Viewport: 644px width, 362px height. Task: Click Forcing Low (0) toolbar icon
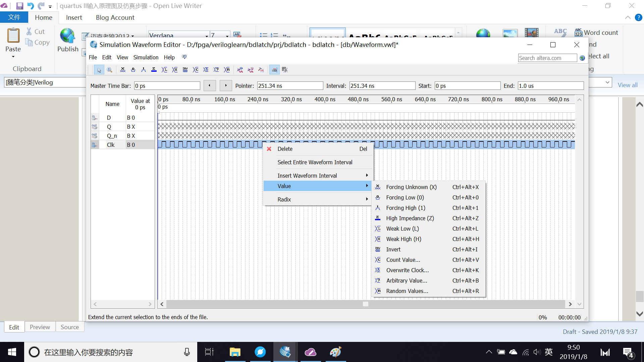pyautogui.click(x=133, y=70)
